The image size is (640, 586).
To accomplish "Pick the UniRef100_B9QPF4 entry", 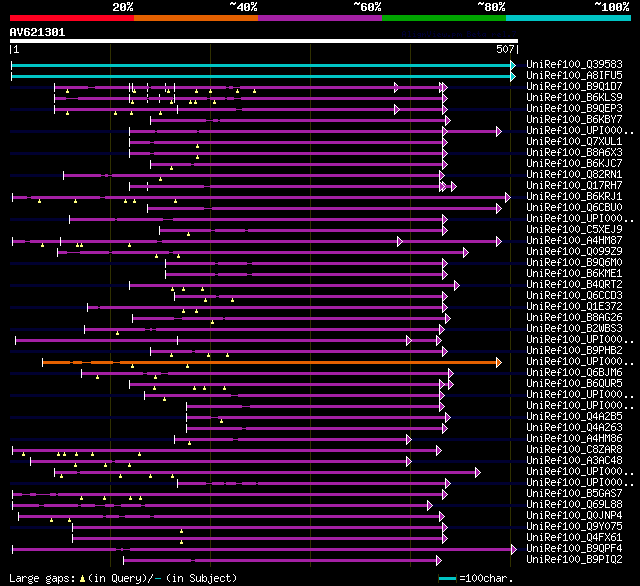I will (574, 549).
